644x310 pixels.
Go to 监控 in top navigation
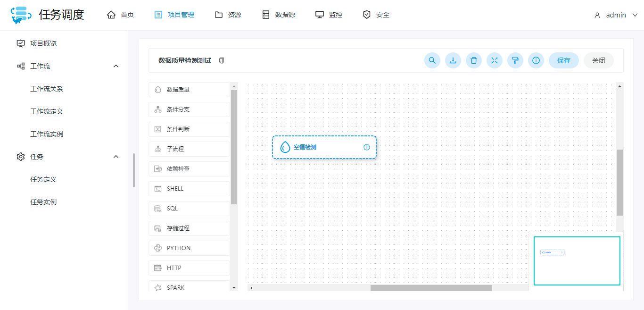[x=329, y=15]
